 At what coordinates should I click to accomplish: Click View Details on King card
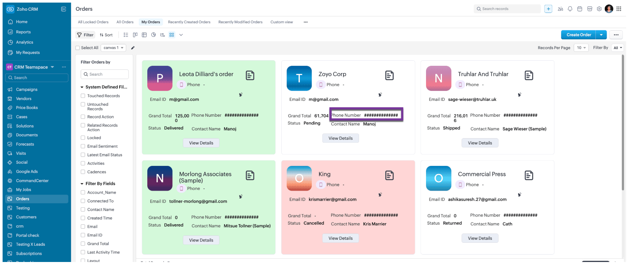click(341, 238)
